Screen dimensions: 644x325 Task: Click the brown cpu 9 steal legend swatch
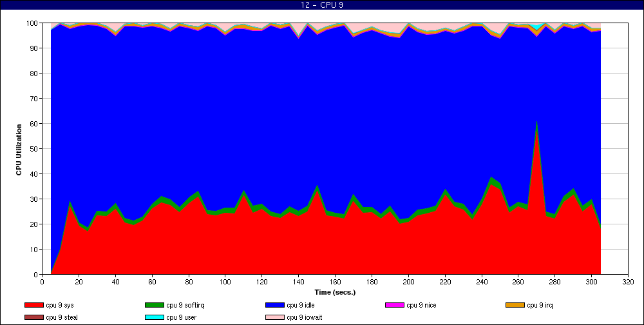click(x=33, y=318)
